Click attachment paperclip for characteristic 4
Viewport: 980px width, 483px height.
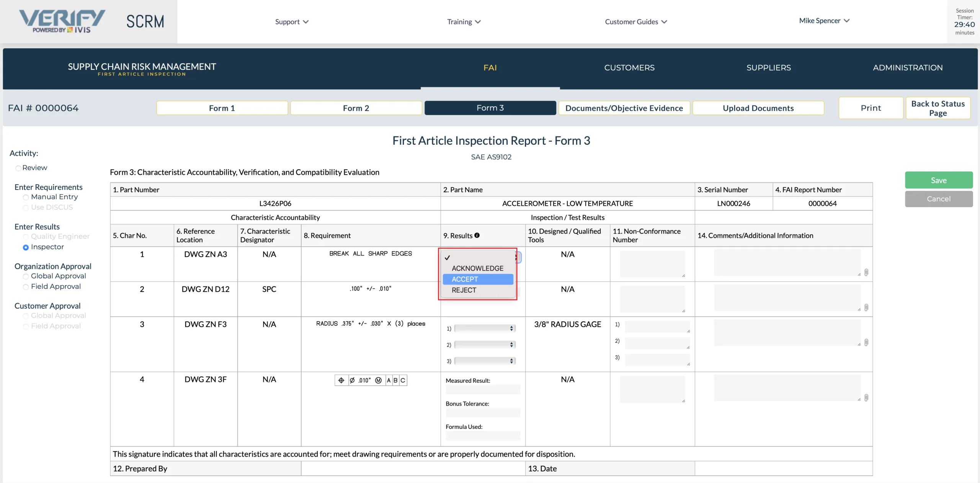[866, 398]
